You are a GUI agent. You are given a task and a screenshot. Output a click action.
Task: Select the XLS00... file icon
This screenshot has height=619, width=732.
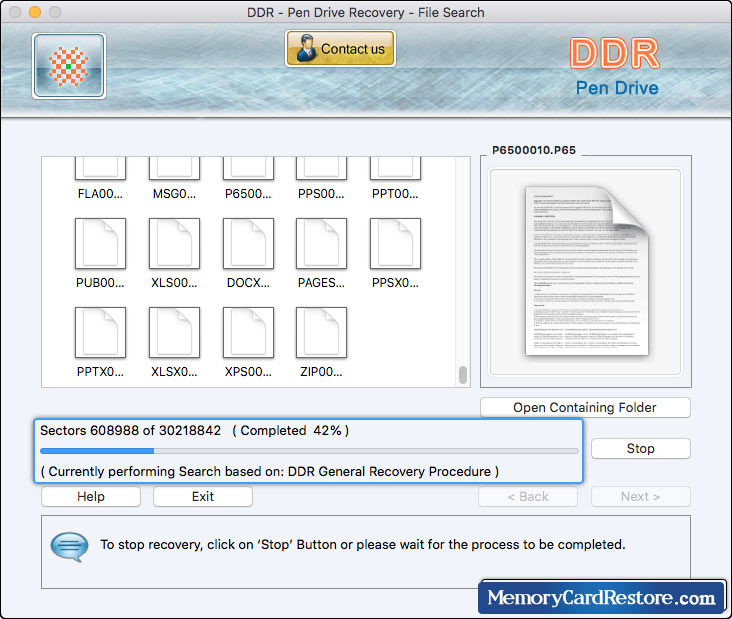tap(174, 243)
